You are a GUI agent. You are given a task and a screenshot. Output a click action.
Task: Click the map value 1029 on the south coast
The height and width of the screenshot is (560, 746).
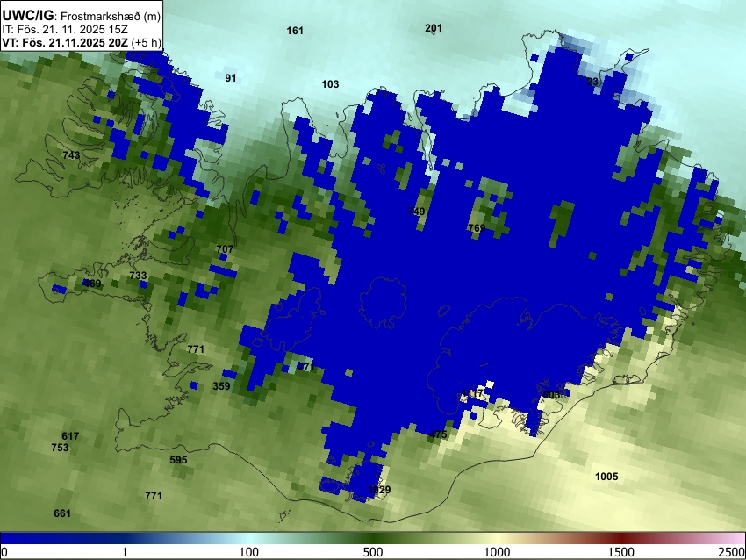tap(379, 490)
